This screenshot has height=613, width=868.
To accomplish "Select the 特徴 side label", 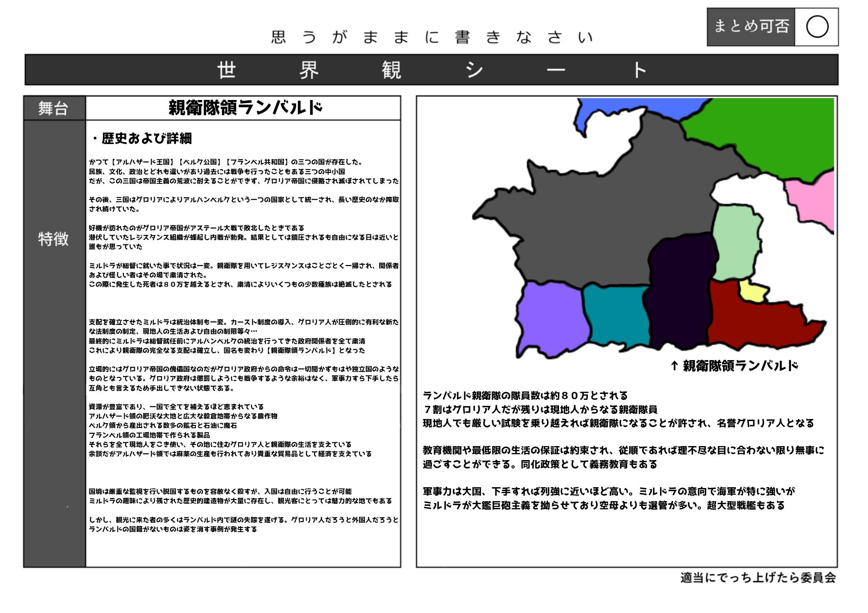I will point(54,239).
